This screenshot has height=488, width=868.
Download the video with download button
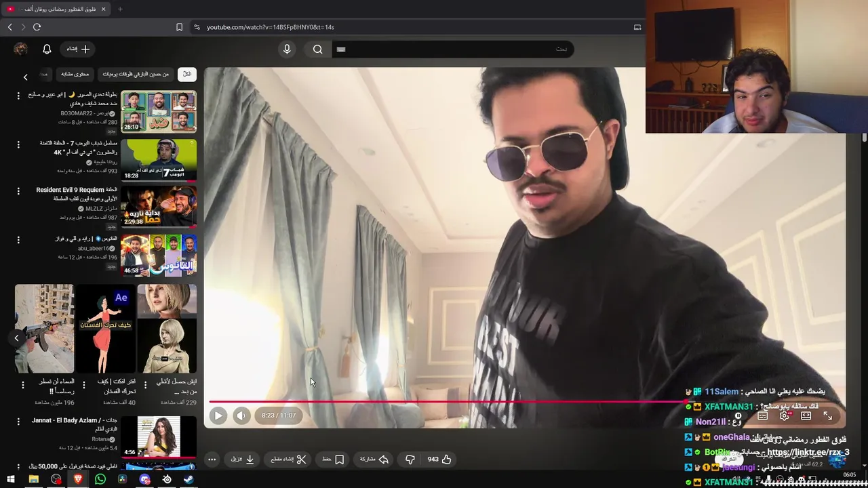coord(242,460)
